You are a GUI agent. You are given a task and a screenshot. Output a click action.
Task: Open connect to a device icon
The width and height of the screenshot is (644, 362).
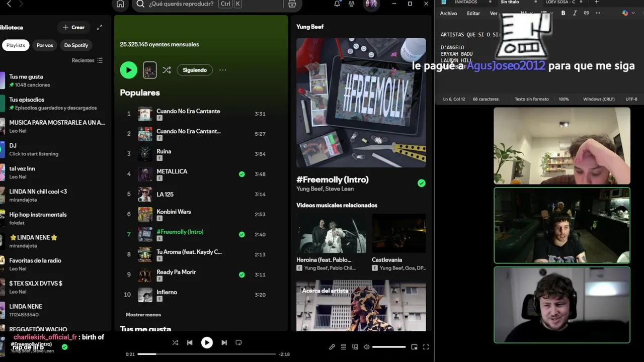[355, 347]
